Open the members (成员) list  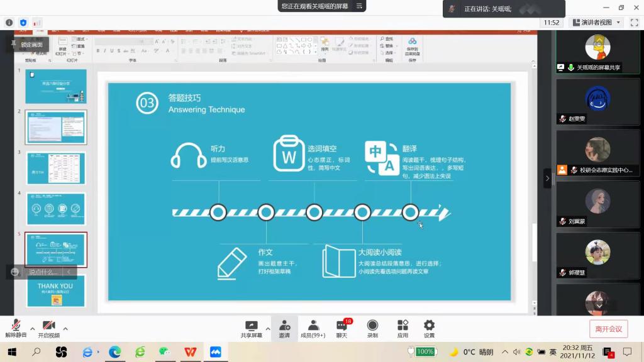[x=313, y=327]
